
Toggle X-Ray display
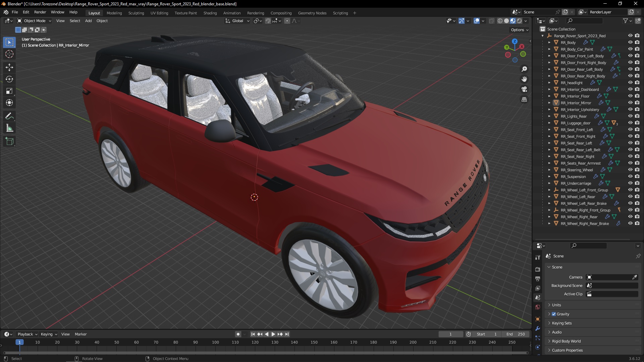point(491,21)
